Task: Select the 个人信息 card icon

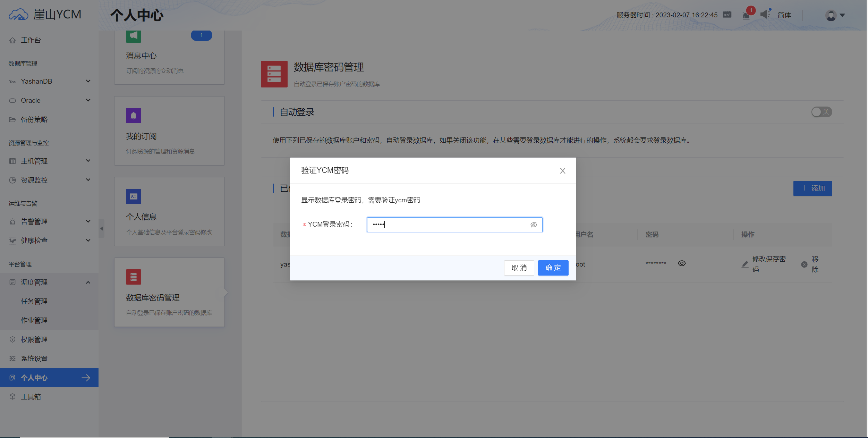Action: tap(133, 196)
